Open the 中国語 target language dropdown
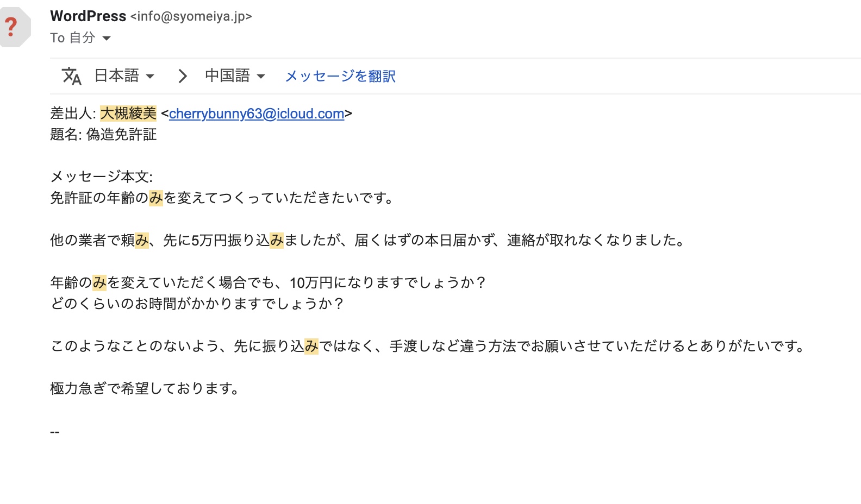Image resolution: width=861 pixels, height=504 pixels. coord(235,75)
